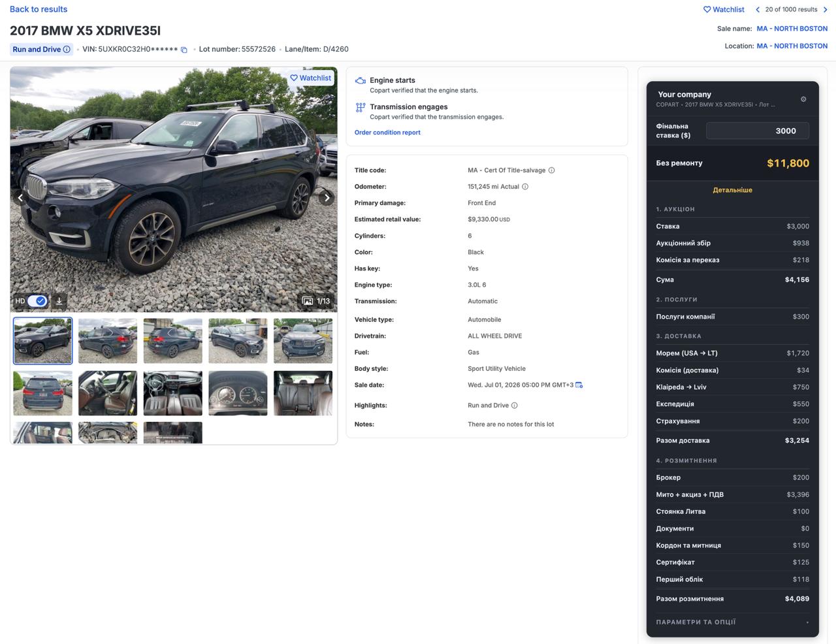Click the Разом розмитнення $4,089 row
836x644 pixels.
732,599
